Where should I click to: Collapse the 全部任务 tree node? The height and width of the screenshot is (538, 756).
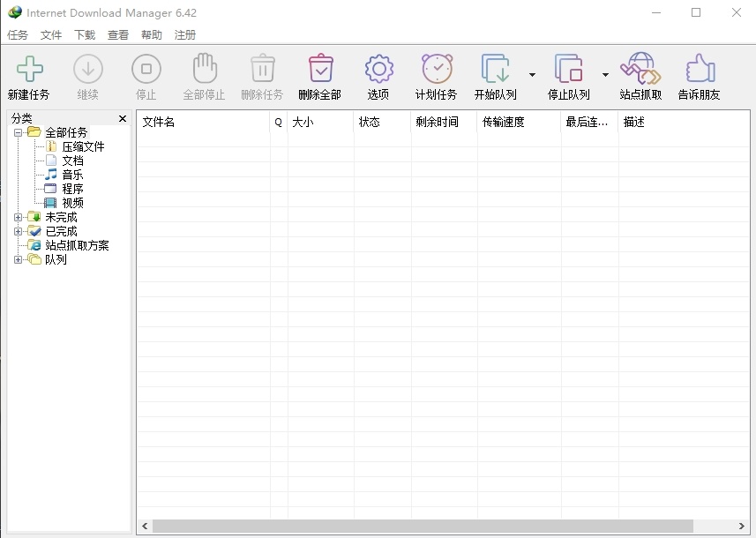point(18,132)
